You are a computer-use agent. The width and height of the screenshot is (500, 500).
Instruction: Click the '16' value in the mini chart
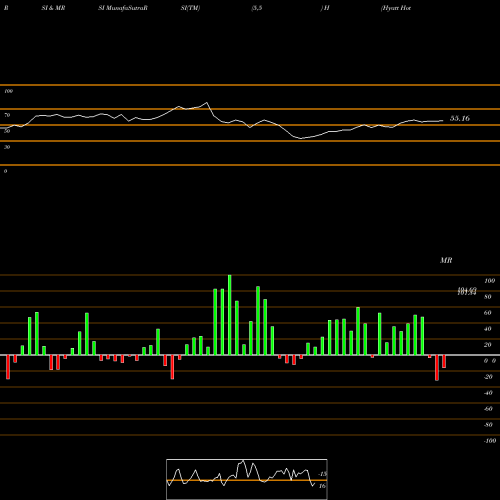click(x=322, y=486)
